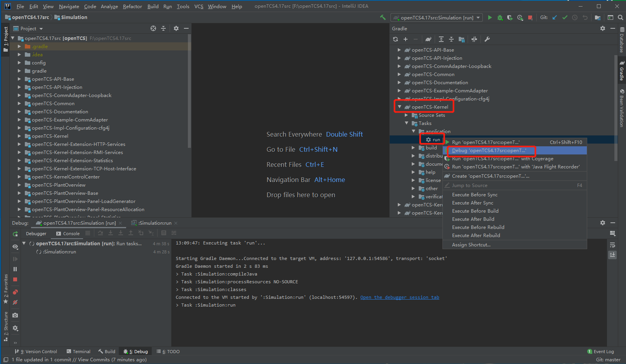Open Bean Validation side panel
626x364 pixels.
[x=622, y=108]
